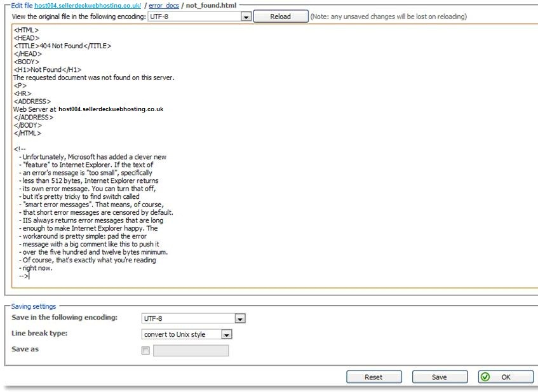Click the green checkmark icon on OK
The image size is (538, 392).
coord(486,377)
